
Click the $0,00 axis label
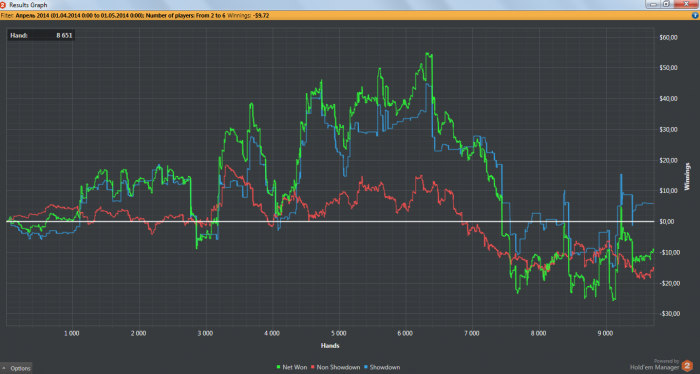coord(667,221)
